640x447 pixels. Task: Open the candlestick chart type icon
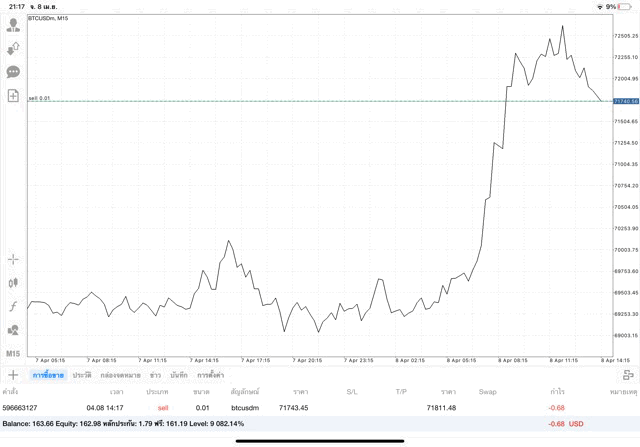point(13,283)
